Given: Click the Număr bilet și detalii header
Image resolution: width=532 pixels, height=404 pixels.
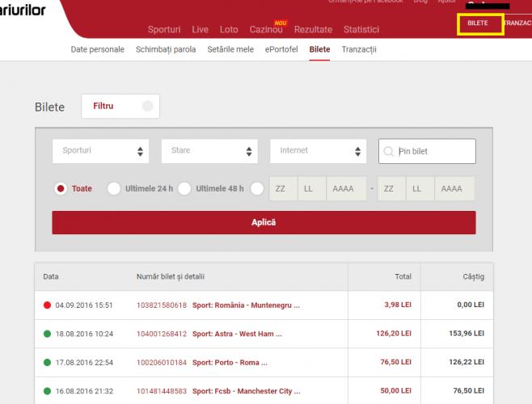Looking at the screenshot, I should [x=171, y=277].
